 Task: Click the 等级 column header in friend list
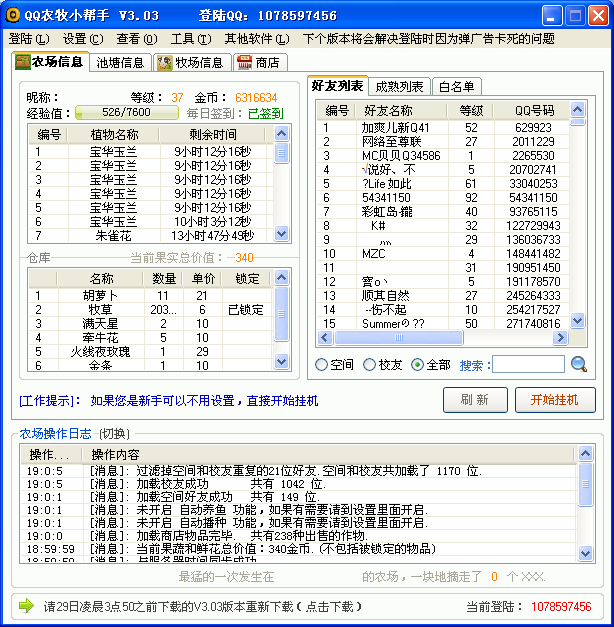[471, 111]
